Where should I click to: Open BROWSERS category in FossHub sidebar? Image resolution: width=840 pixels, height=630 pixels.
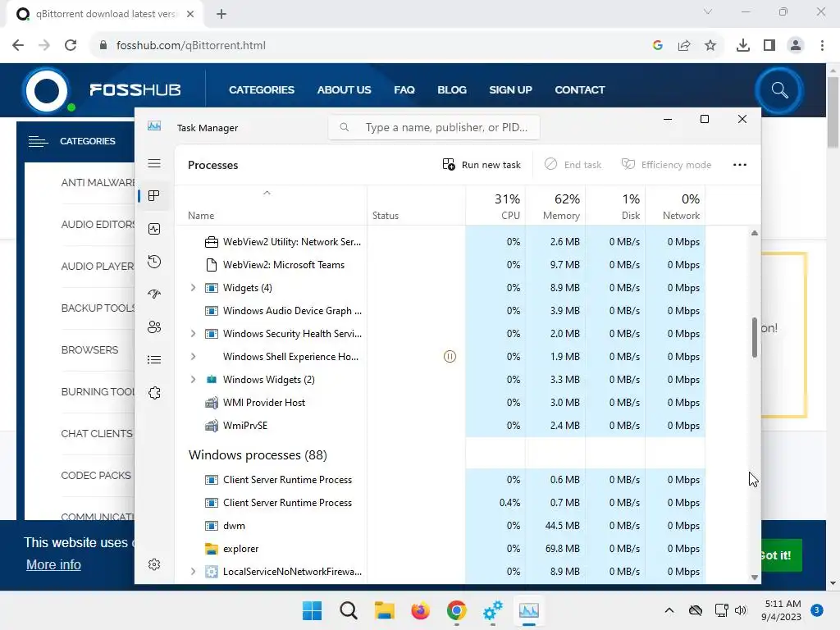tap(89, 349)
